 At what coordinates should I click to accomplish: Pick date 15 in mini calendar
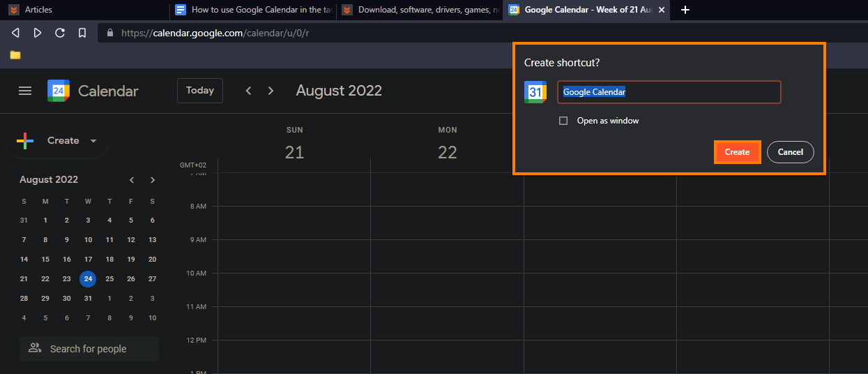click(x=45, y=260)
